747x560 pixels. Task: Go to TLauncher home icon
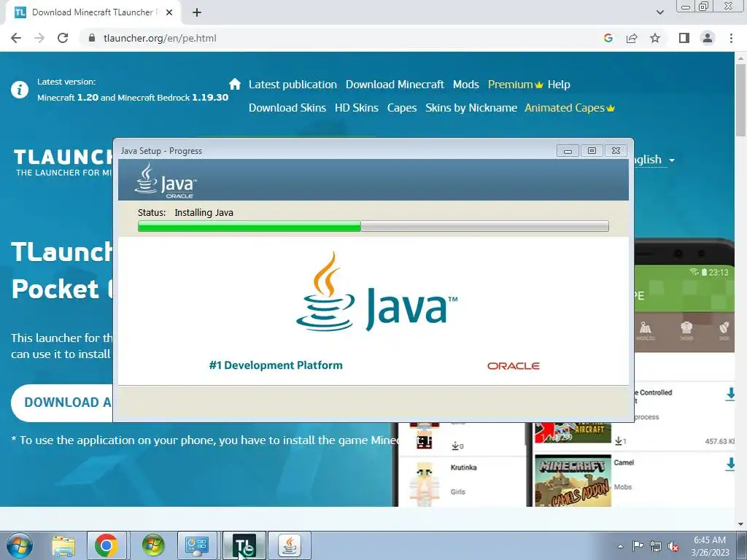[x=235, y=84]
